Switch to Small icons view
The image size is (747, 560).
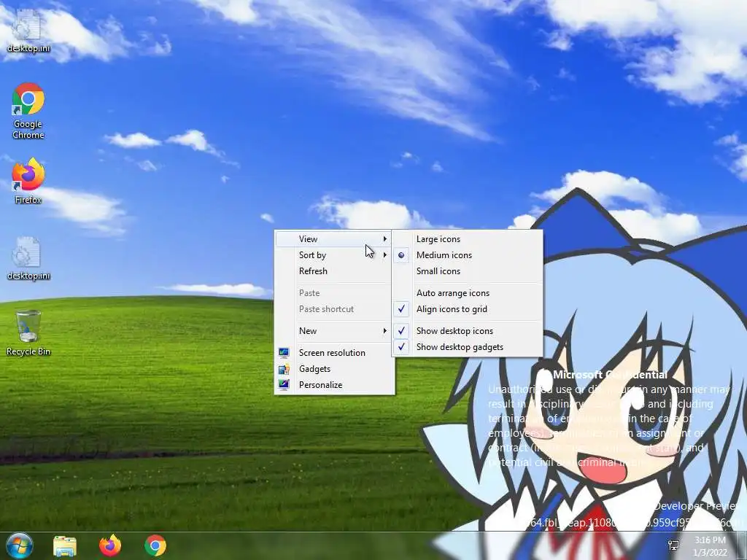468,271
